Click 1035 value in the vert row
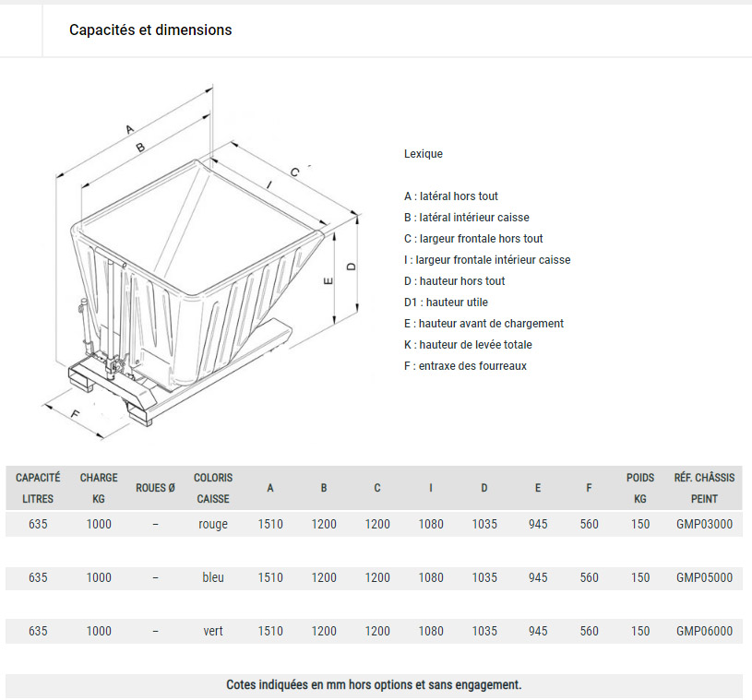752x700 pixels. point(484,631)
